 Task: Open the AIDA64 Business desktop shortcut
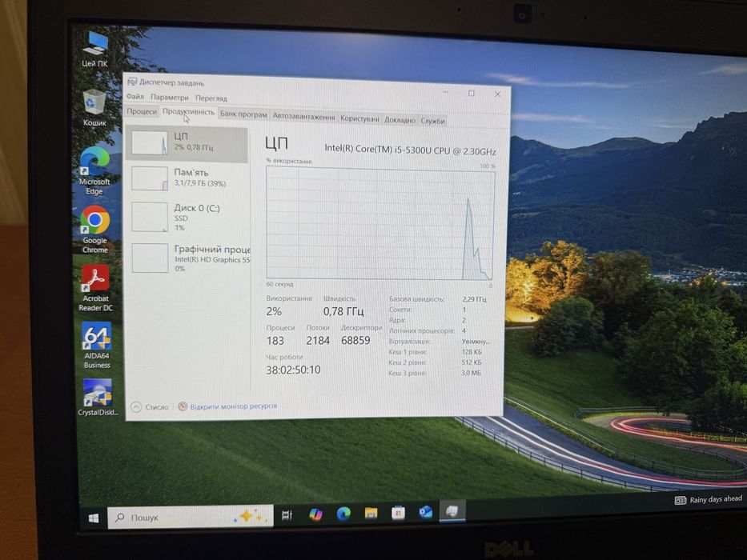pyautogui.click(x=97, y=346)
